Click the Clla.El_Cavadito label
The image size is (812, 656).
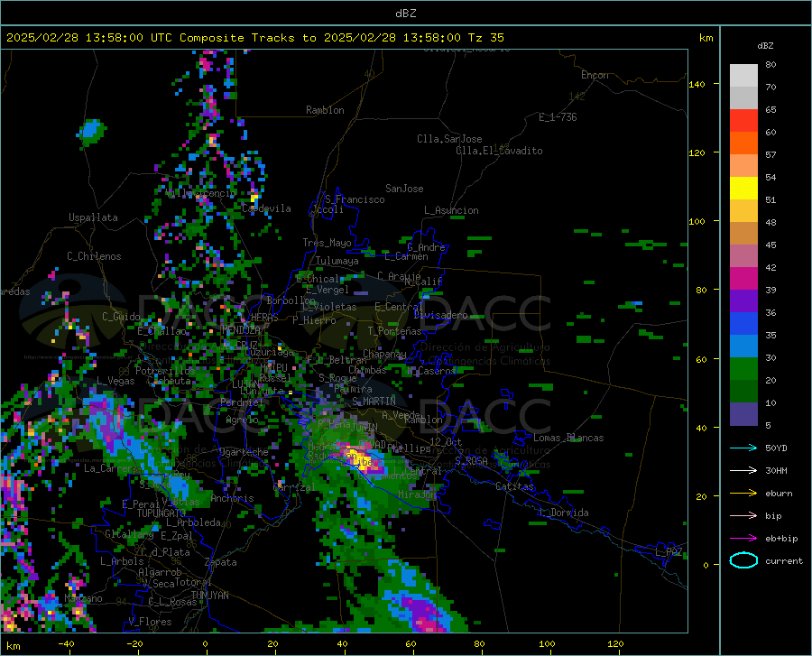pos(499,151)
